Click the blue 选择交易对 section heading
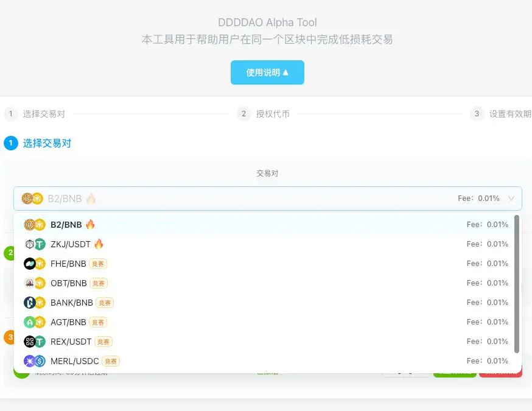This screenshot has width=532, height=411. tap(47, 143)
